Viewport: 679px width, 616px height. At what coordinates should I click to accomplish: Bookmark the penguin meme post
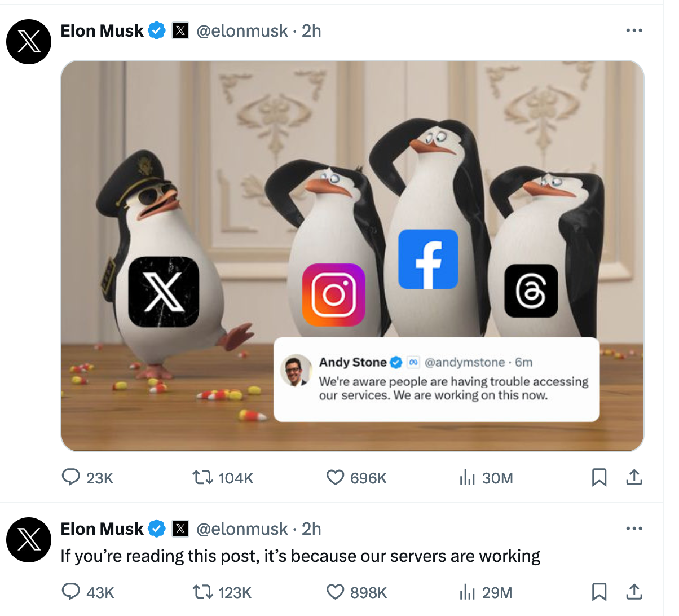[599, 478]
